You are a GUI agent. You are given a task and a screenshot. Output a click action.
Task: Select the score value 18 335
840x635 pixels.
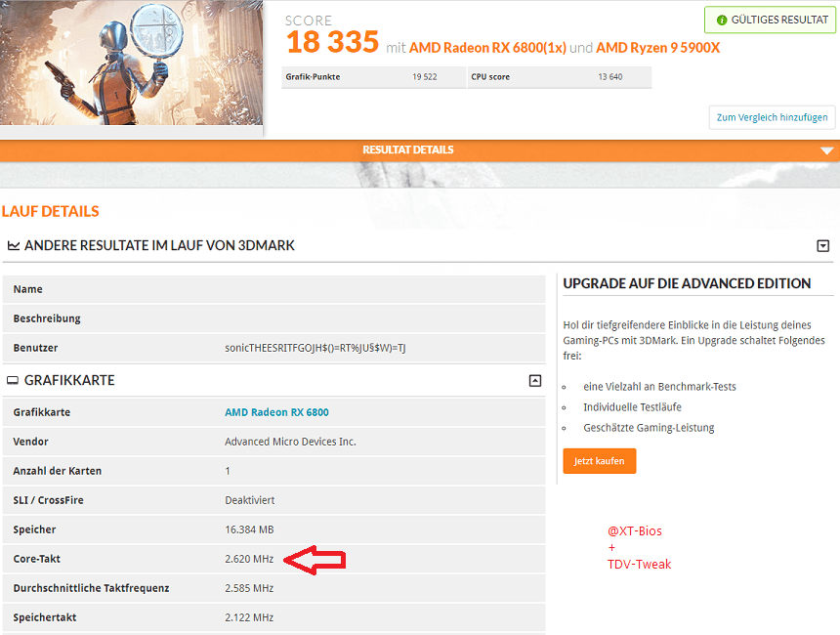click(332, 42)
